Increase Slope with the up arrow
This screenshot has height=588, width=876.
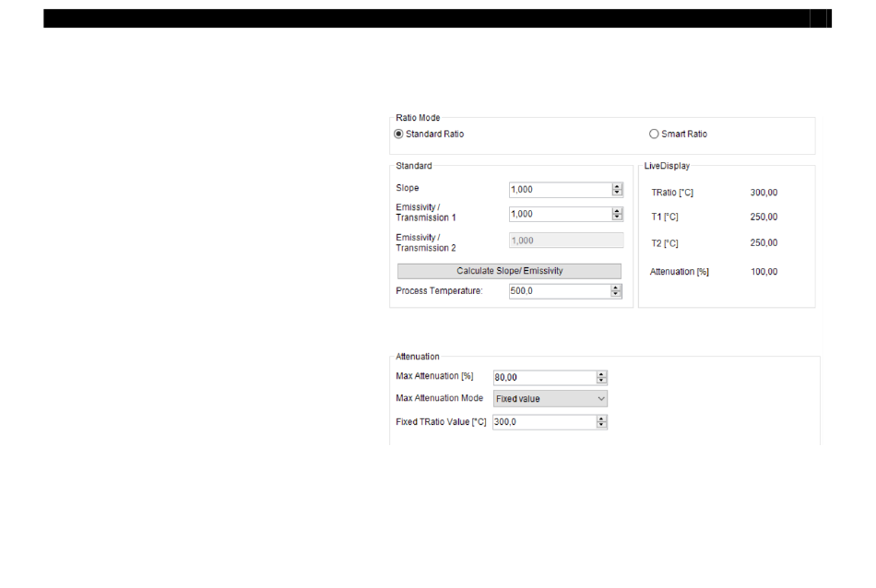(617, 186)
